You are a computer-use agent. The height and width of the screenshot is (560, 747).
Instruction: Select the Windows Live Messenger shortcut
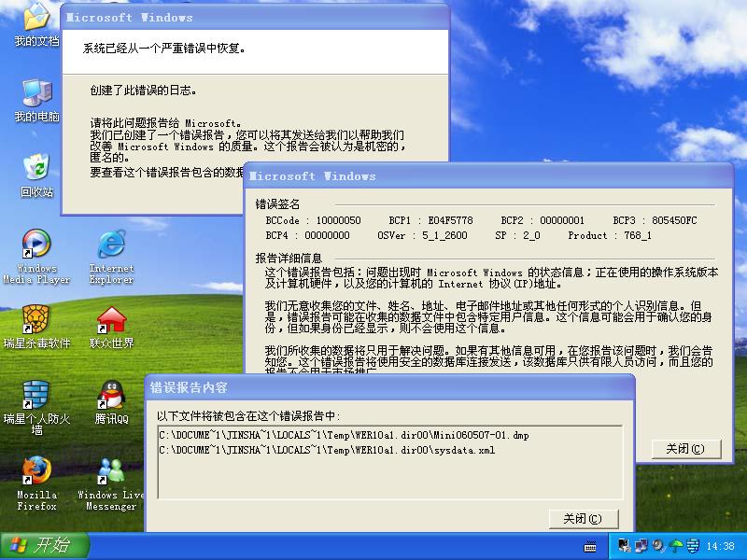[x=111, y=483]
